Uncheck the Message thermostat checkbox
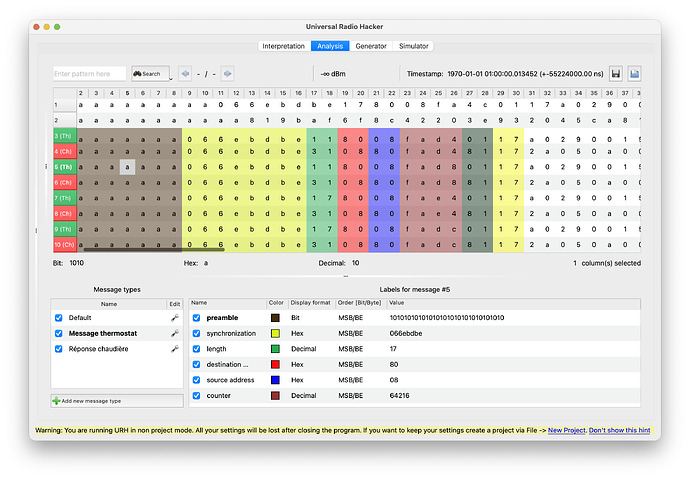Screen dimensions: 690x479 [58, 333]
